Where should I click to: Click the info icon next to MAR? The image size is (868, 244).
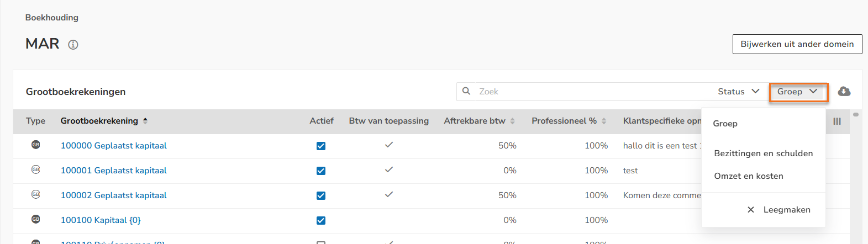[73, 45]
